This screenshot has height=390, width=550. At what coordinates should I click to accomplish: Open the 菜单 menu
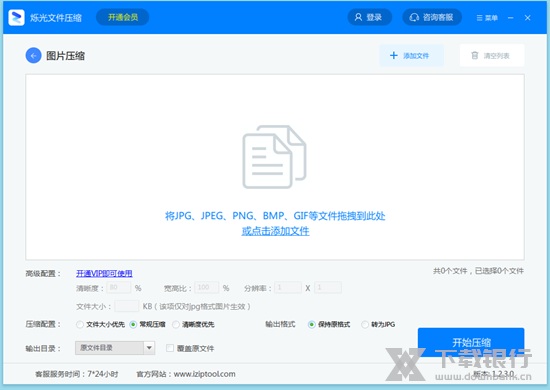(x=487, y=18)
